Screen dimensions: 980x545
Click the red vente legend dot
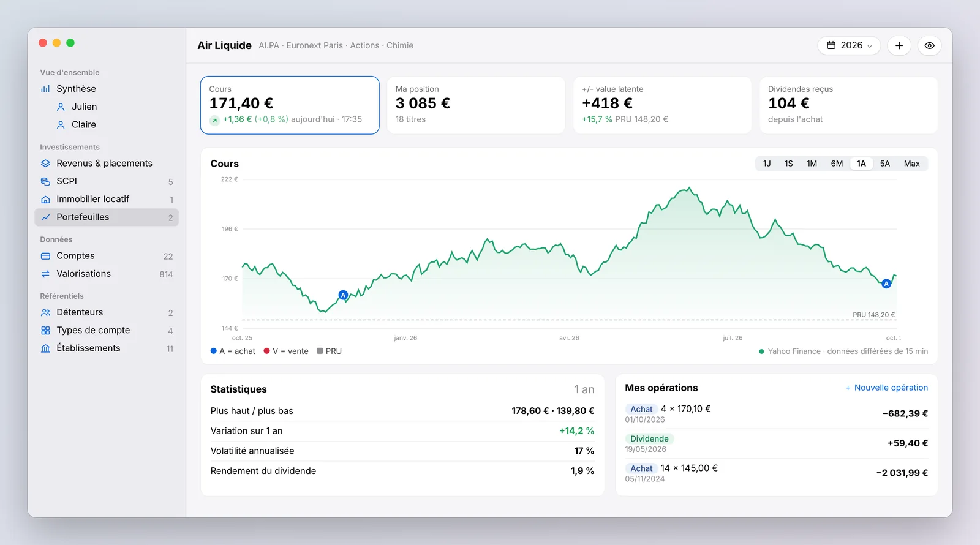[266, 351]
